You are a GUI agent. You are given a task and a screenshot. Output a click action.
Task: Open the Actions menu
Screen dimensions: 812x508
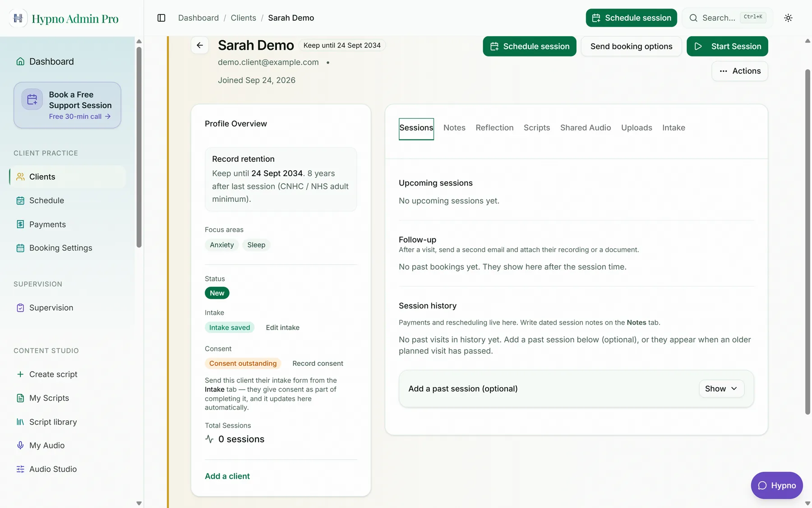[x=740, y=71]
